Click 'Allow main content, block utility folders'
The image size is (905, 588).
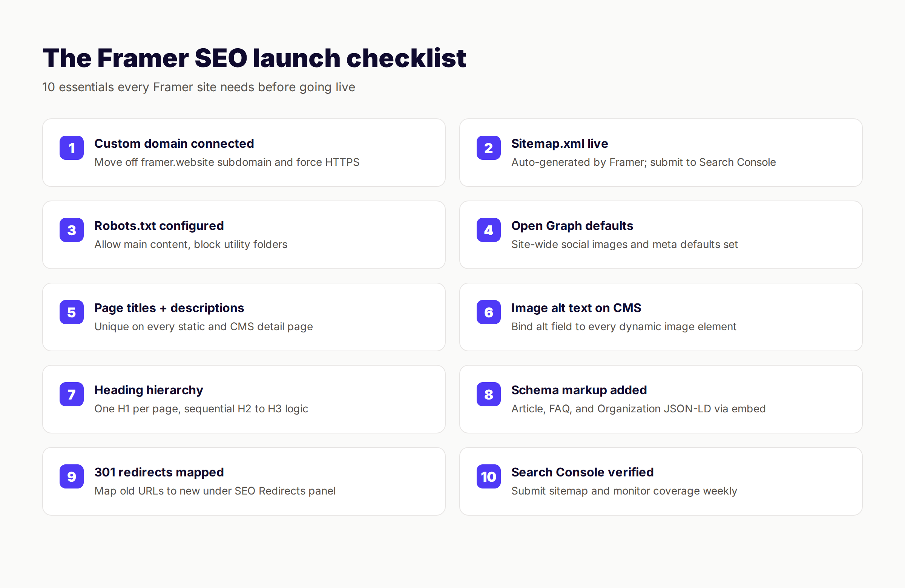point(191,244)
